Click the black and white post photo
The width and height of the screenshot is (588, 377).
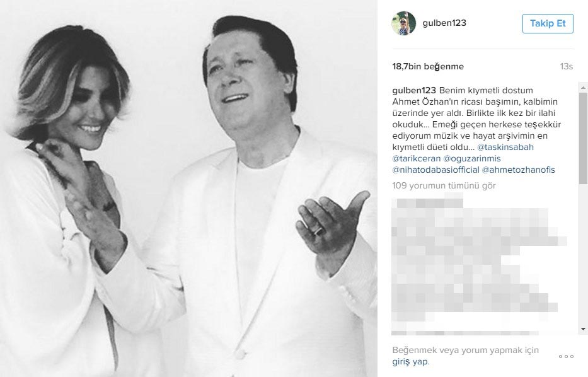(188, 188)
